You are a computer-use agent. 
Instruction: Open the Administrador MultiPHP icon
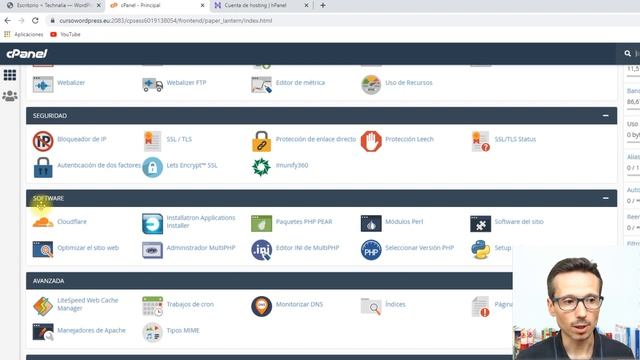pos(152,250)
